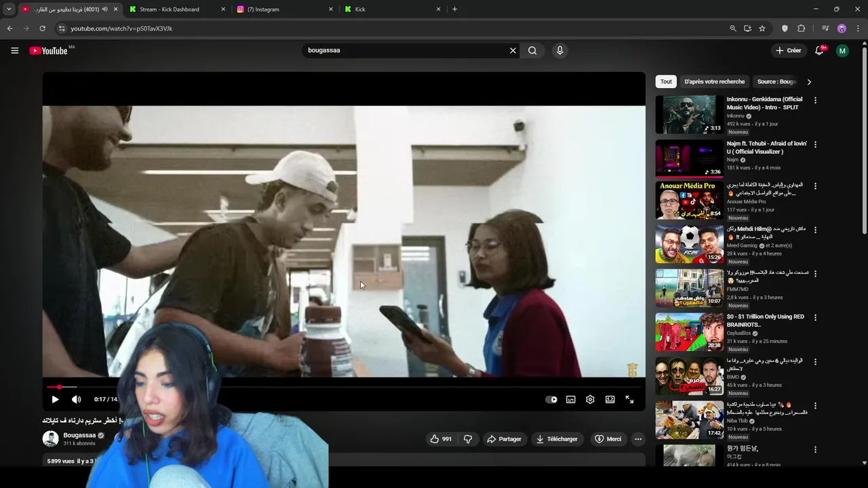The width and height of the screenshot is (868, 488).
Task: Open the Inkonnu Genkidama video thumbnail
Action: (x=689, y=115)
